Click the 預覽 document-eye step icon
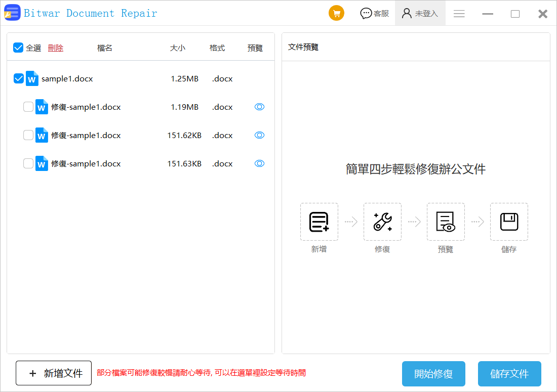The width and height of the screenshot is (557, 392). (x=446, y=222)
